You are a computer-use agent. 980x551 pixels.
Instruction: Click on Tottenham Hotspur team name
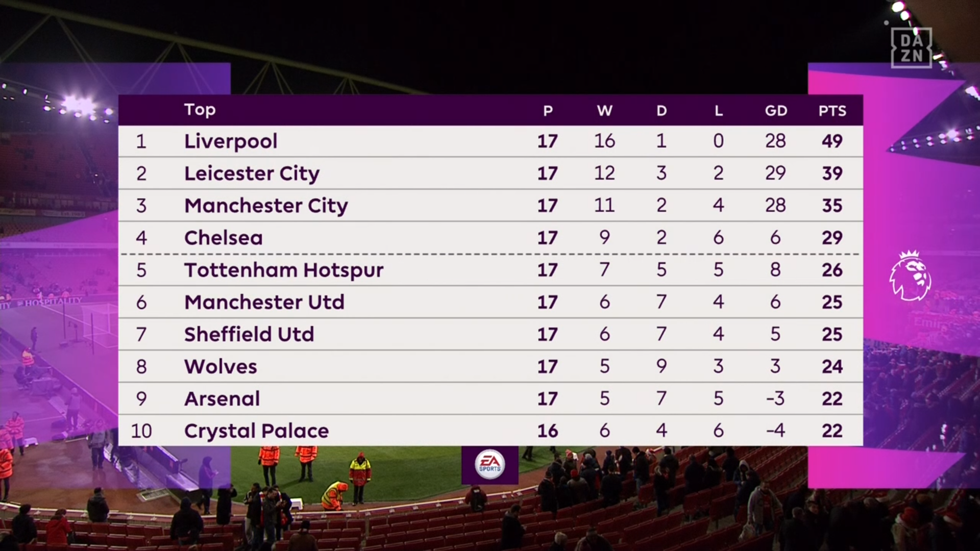click(x=284, y=270)
